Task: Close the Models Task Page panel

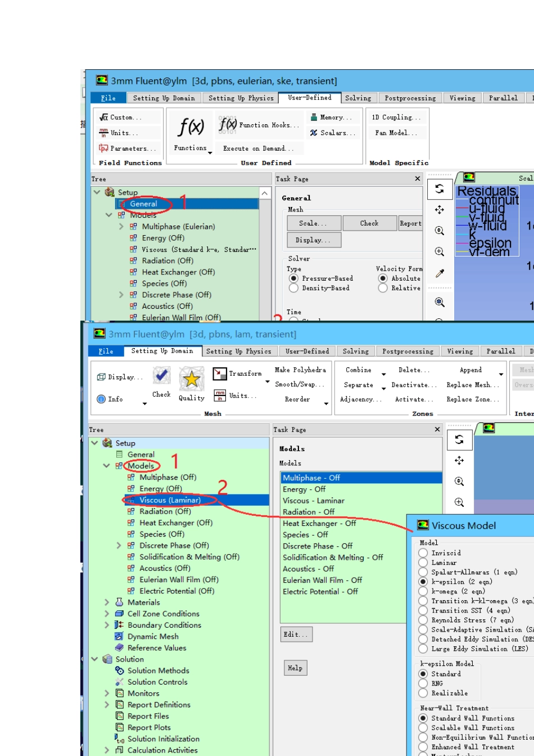Action: click(x=437, y=430)
